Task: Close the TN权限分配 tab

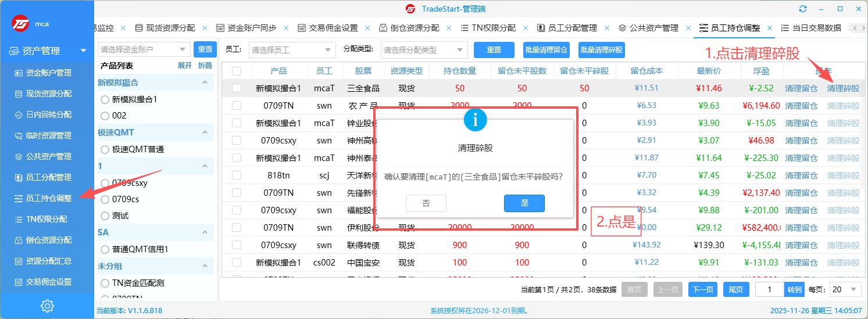Action: point(525,27)
